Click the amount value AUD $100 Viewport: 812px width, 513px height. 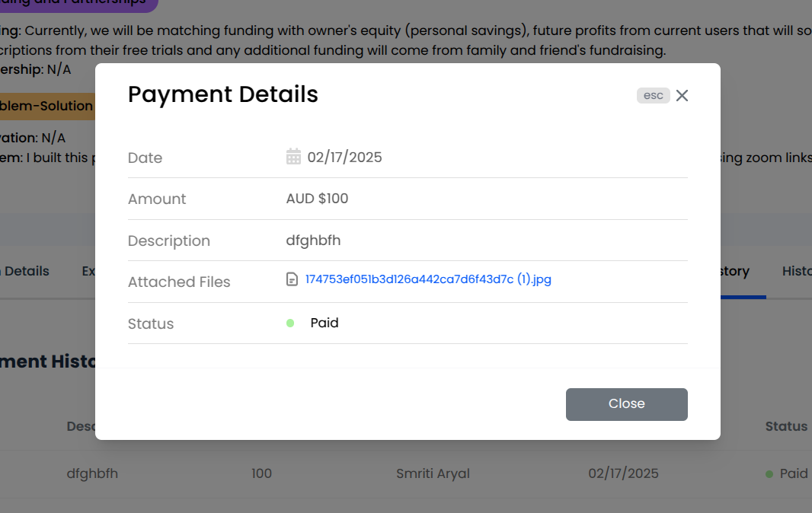tap(317, 198)
